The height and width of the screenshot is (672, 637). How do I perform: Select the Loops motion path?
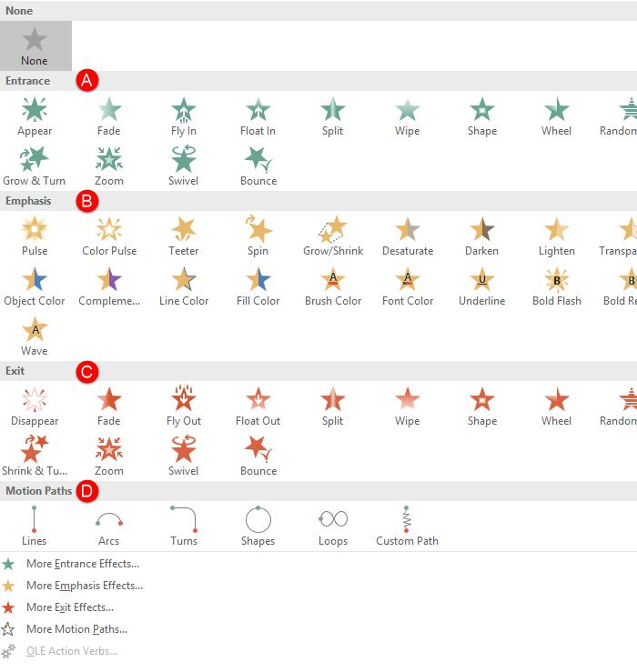pyautogui.click(x=333, y=527)
